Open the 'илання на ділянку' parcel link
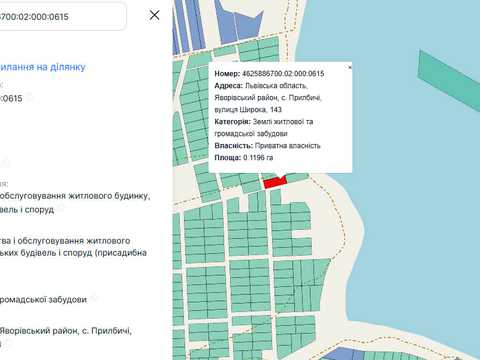 click(x=43, y=67)
